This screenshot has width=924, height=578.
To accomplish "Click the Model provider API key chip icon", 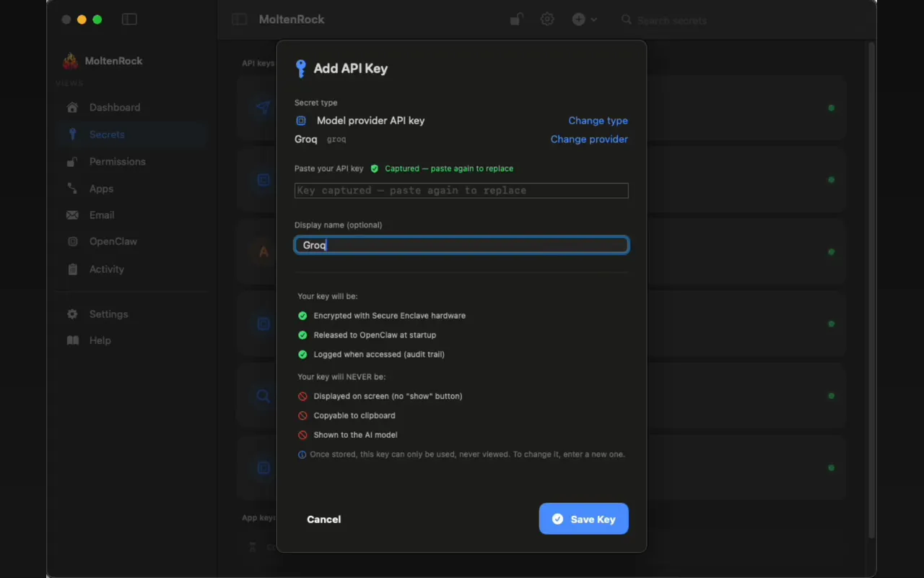I will tap(301, 121).
